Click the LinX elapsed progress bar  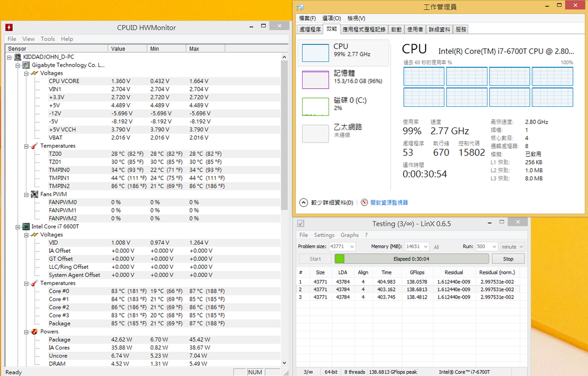411,259
